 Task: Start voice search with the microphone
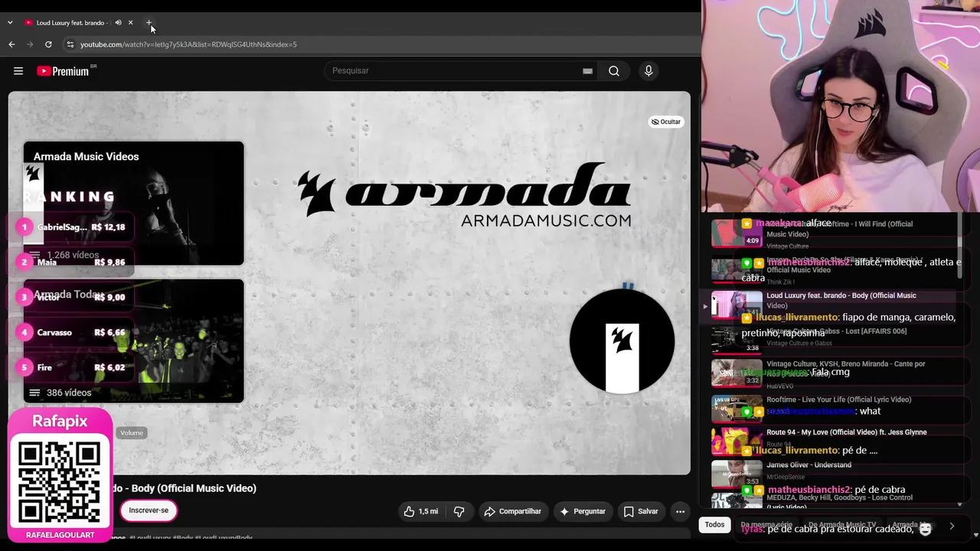pyautogui.click(x=648, y=71)
